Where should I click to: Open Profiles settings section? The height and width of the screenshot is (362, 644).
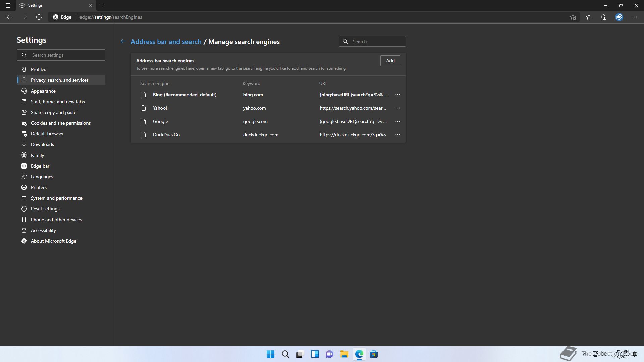[61, 69]
